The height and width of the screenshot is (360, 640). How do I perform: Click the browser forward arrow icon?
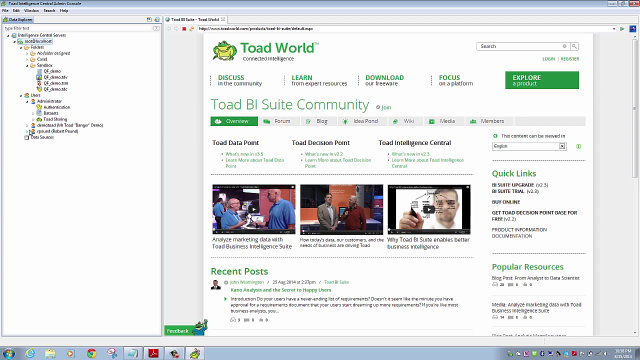click(176, 29)
